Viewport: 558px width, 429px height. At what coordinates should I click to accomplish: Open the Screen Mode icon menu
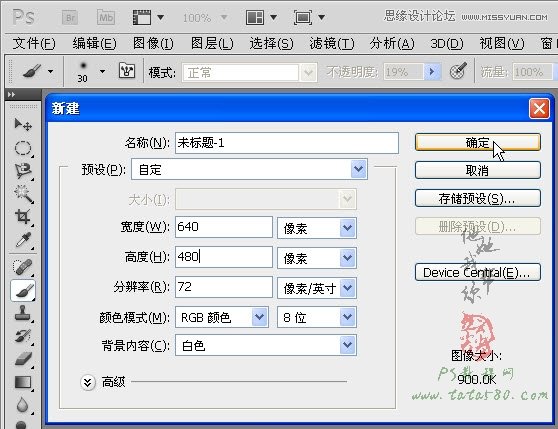click(309, 17)
